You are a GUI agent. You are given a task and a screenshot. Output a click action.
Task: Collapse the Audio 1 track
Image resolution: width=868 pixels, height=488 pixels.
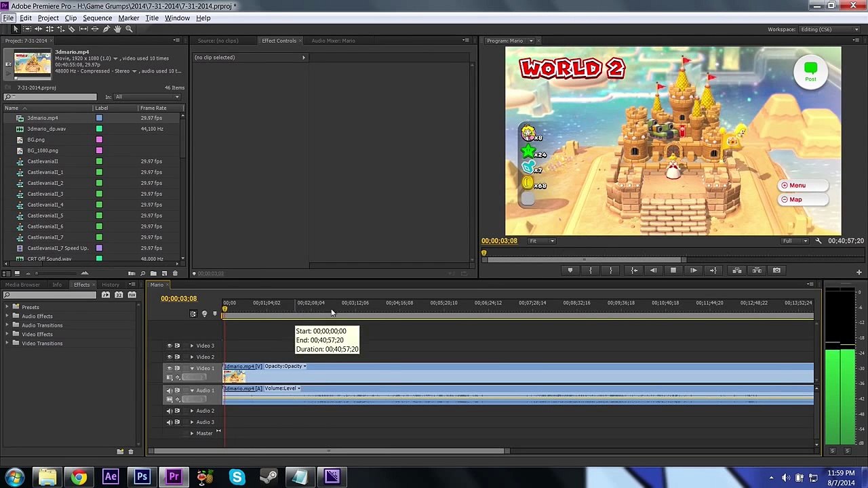tap(192, 390)
